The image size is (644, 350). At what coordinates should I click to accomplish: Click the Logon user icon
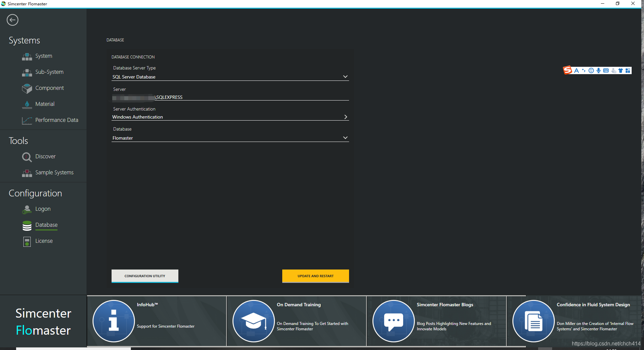click(x=27, y=209)
